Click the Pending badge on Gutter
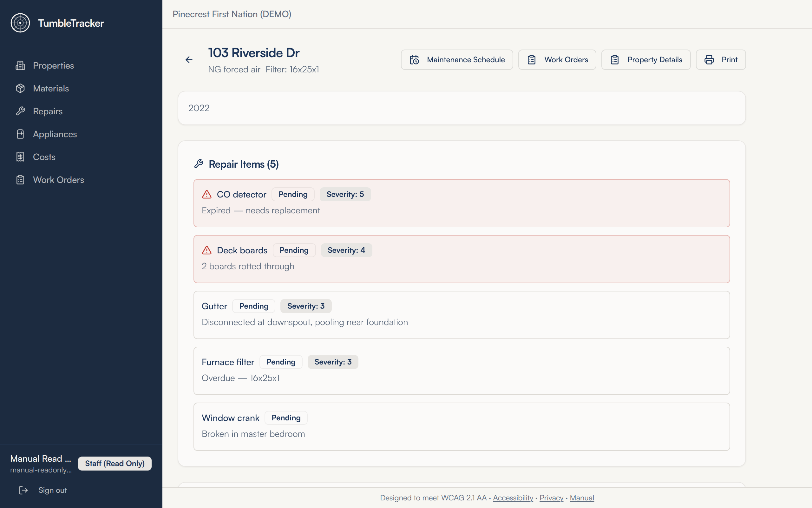This screenshot has height=508, width=812. 254,306
